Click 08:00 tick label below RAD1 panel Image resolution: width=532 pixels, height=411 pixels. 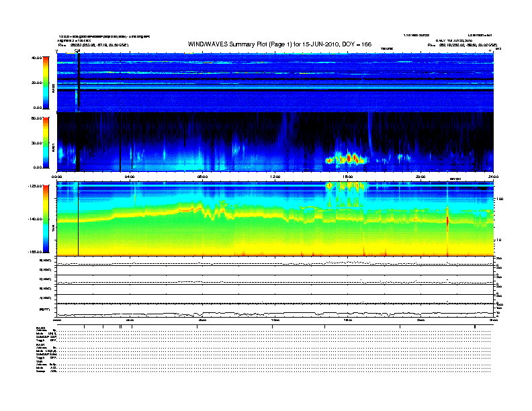(202, 177)
